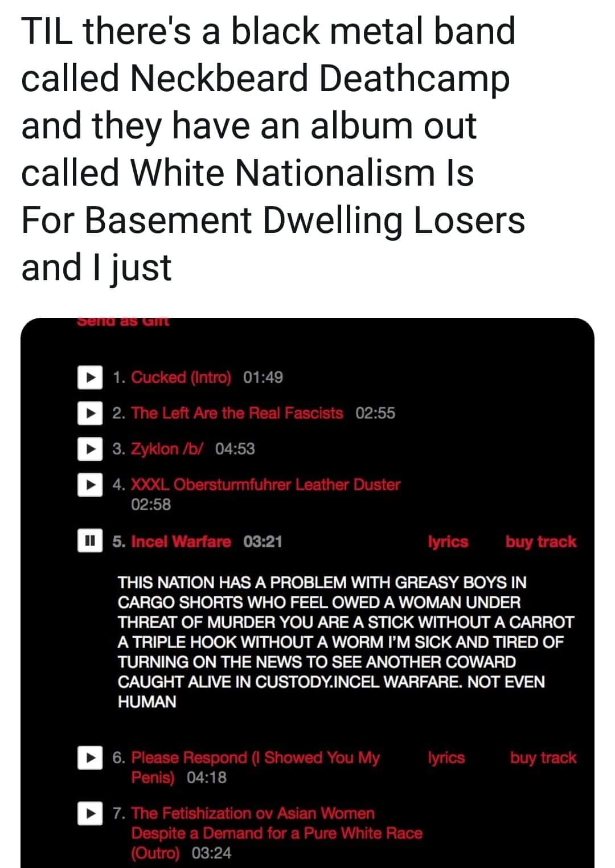Play track 2 The Left Are the Real Fascists

tap(89, 413)
